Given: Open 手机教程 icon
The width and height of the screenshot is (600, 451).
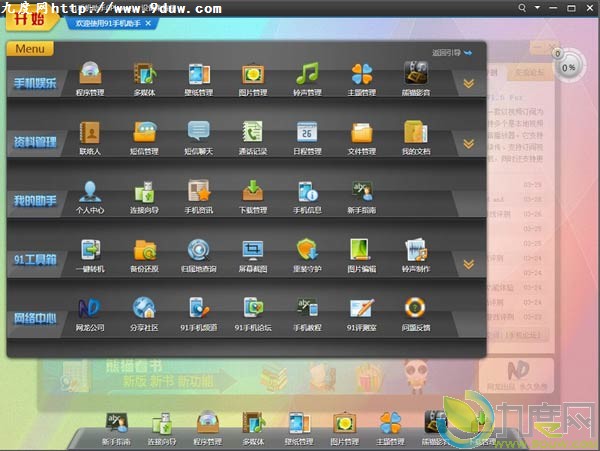Looking at the screenshot, I should (307, 314).
